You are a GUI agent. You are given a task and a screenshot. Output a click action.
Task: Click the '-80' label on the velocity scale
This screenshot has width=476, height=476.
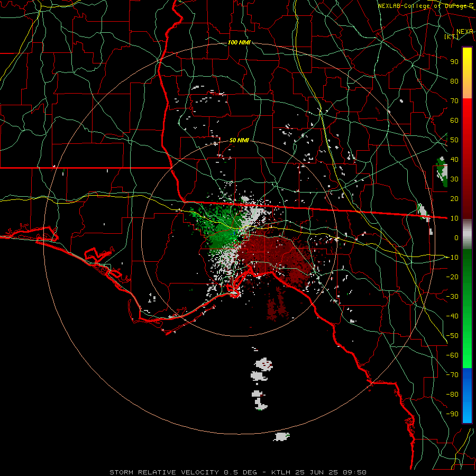pyautogui.click(x=452, y=395)
